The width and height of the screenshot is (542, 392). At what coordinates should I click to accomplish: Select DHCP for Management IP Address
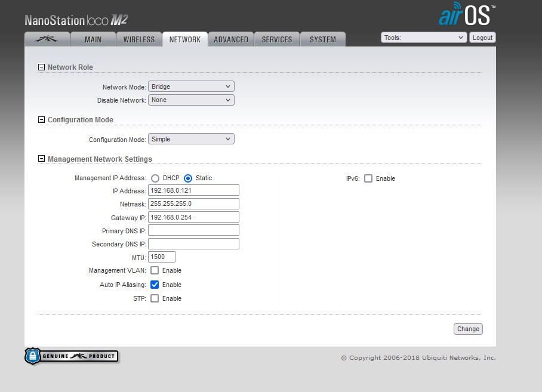click(x=155, y=178)
